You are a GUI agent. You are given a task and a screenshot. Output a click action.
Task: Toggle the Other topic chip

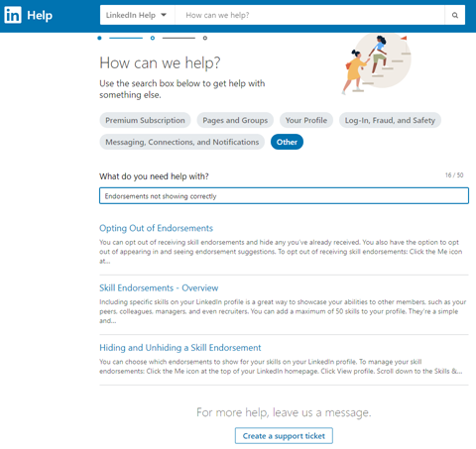pyautogui.click(x=287, y=142)
